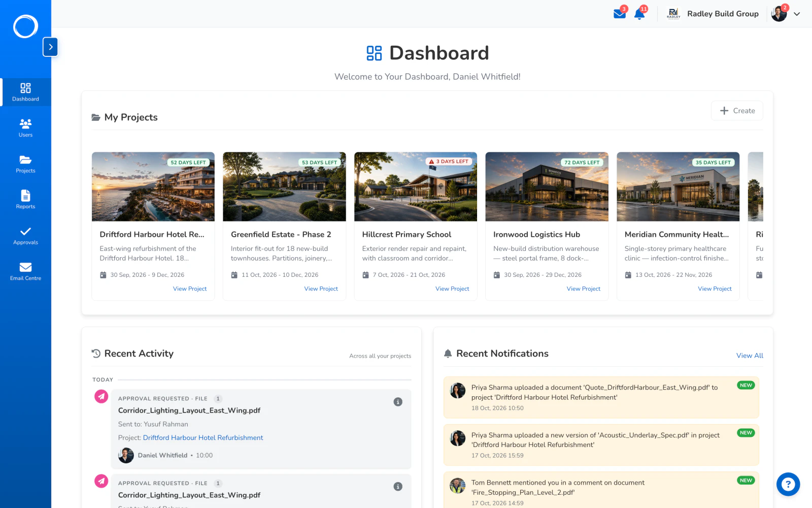
Task: Open Email Centre in sidebar
Action: coord(25,271)
